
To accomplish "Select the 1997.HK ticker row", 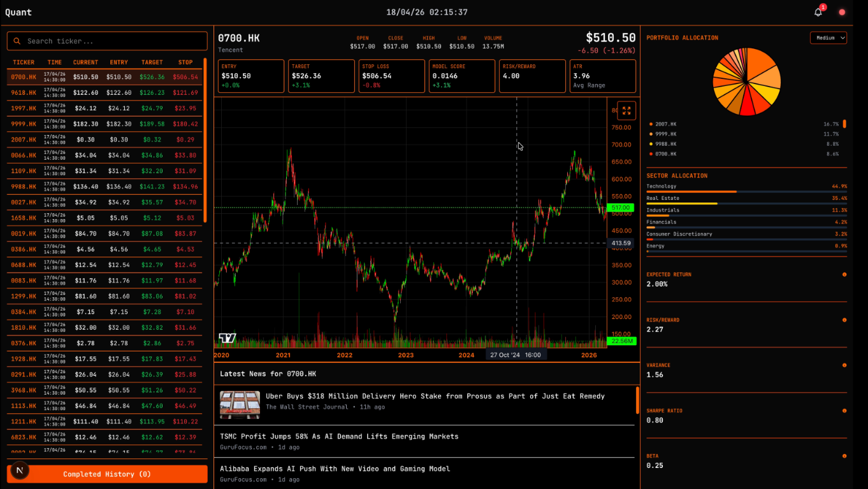I will (x=105, y=108).
